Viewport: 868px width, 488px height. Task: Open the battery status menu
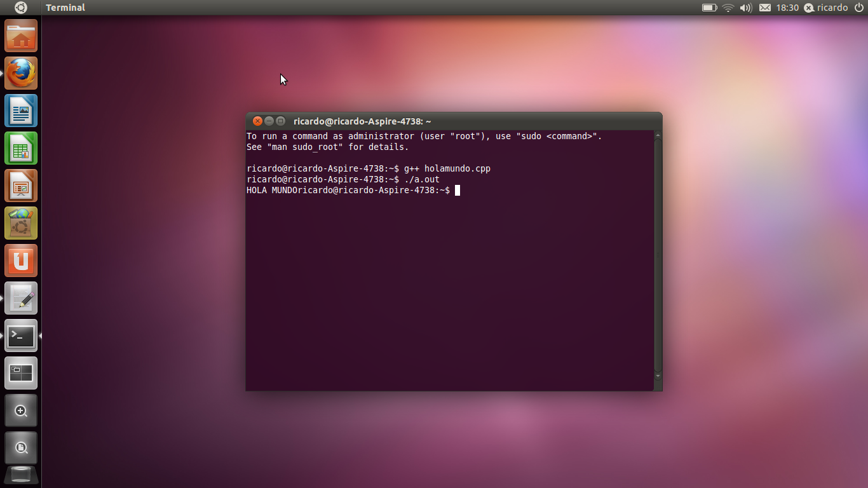[x=709, y=8]
